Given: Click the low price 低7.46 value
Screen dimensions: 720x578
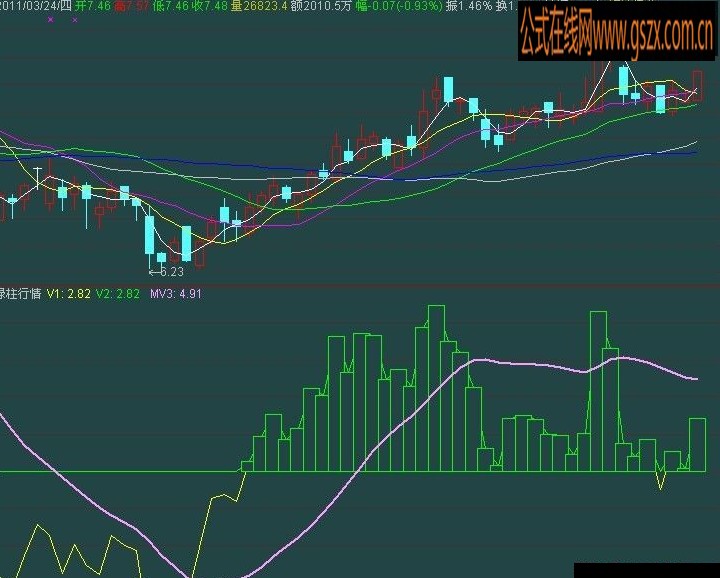Looking at the screenshot, I should [x=170, y=6].
